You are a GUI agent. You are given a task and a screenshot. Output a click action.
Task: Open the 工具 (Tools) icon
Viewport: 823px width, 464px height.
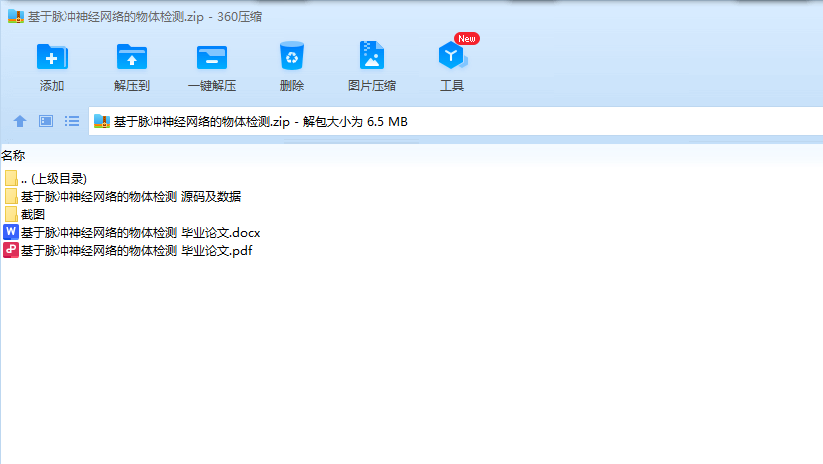coord(451,56)
